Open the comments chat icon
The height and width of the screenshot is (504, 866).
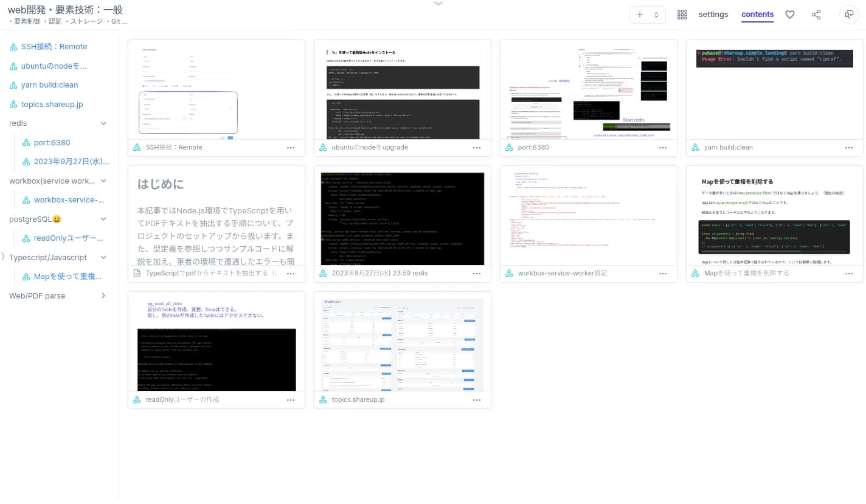pyautogui.click(x=848, y=15)
